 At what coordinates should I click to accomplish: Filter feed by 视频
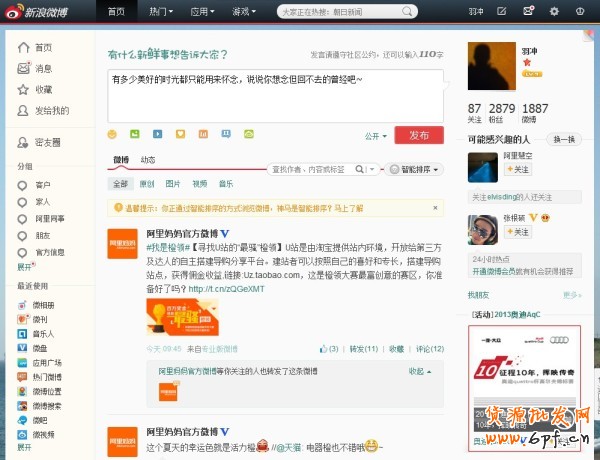pyautogui.click(x=199, y=184)
